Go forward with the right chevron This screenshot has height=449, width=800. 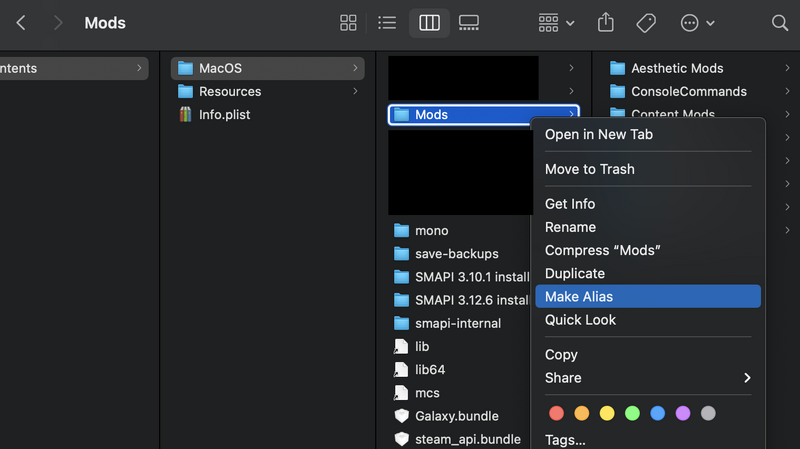point(58,23)
